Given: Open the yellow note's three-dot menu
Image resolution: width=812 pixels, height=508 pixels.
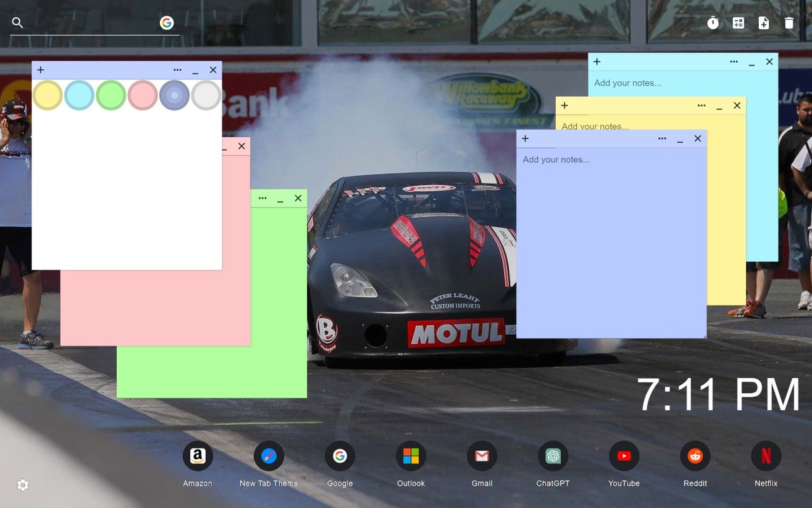Looking at the screenshot, I should 702,105.
